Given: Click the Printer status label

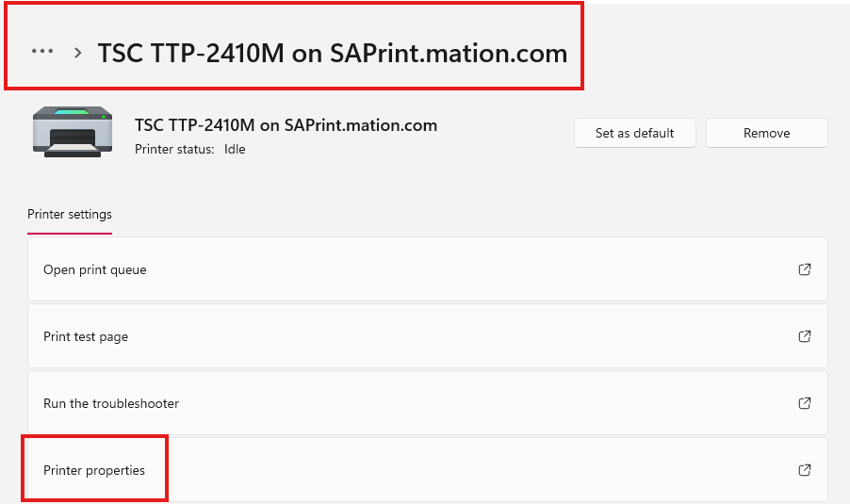Looking at the screenshot, I should [x=174, y=149].
